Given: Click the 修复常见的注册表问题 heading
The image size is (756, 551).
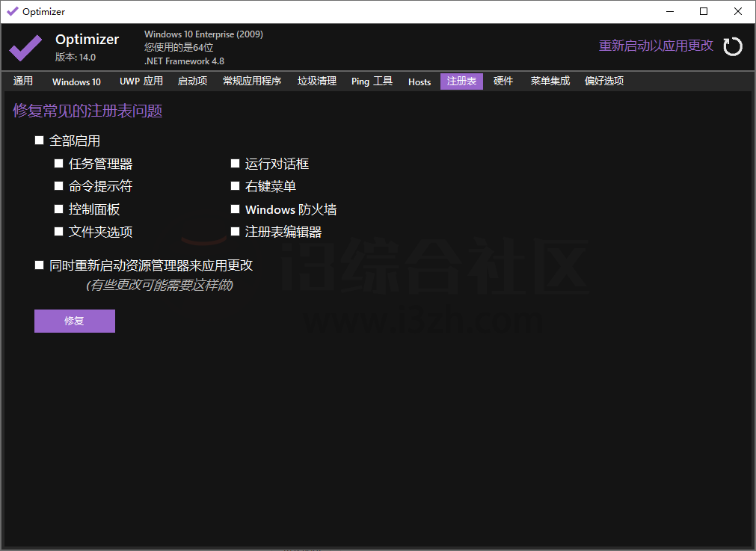Looking at the screenshot, I should click(x=87, y=111).
